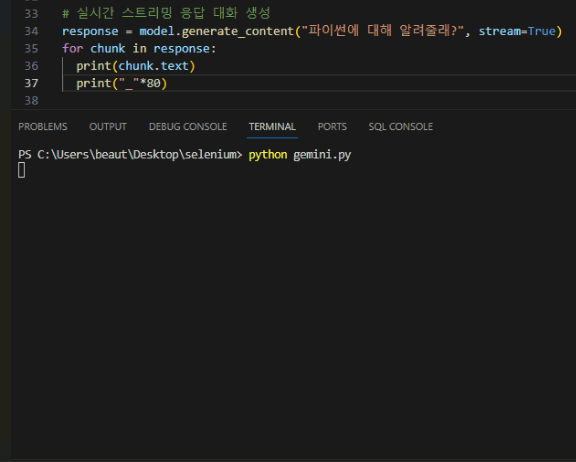Click 'model' on line 34
Screen dimensions: 576x462
click(x=157, y=31)
